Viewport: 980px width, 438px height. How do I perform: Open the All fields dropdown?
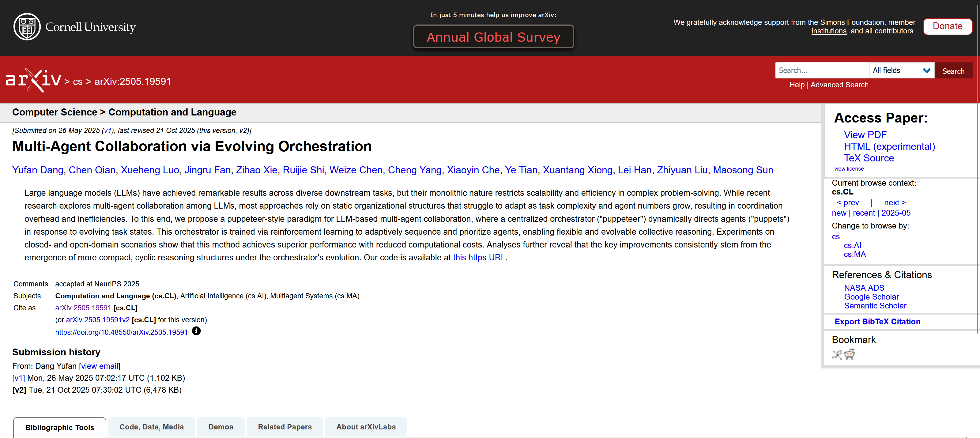(901, 70)
